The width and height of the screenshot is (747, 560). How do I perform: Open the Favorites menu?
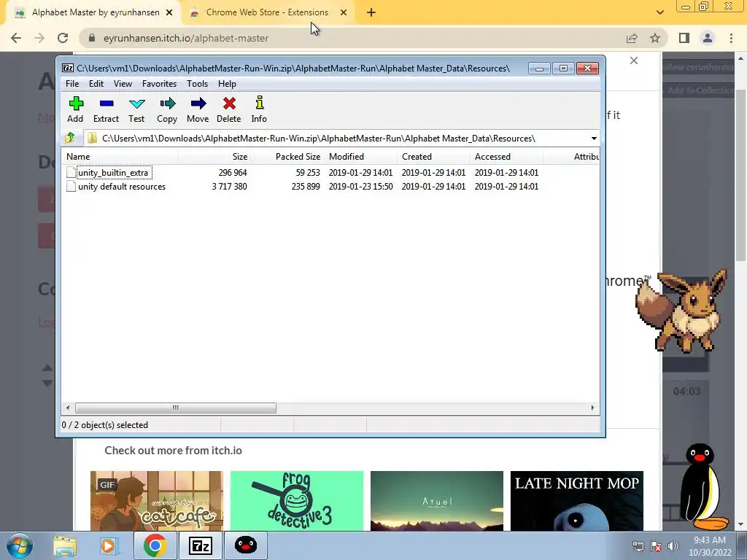pyautogui.click(x=159, y=84)
